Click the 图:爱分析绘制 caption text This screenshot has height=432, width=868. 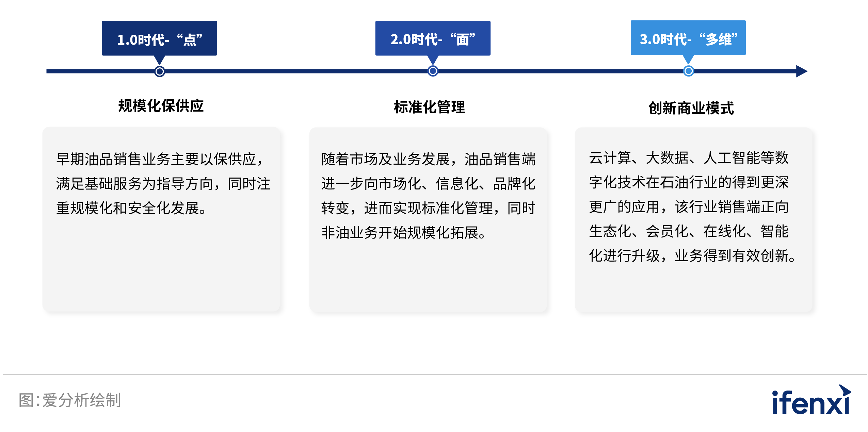point(70,400)
